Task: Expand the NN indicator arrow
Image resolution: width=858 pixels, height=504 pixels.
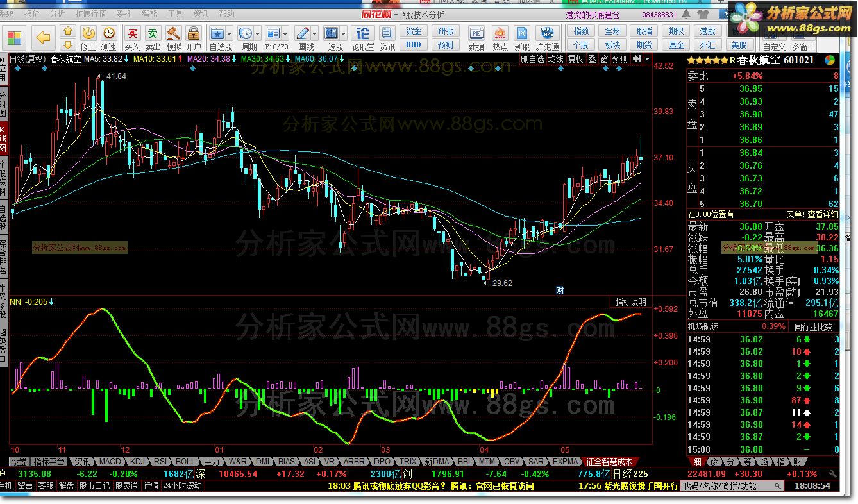Action: tap(51, 301)
